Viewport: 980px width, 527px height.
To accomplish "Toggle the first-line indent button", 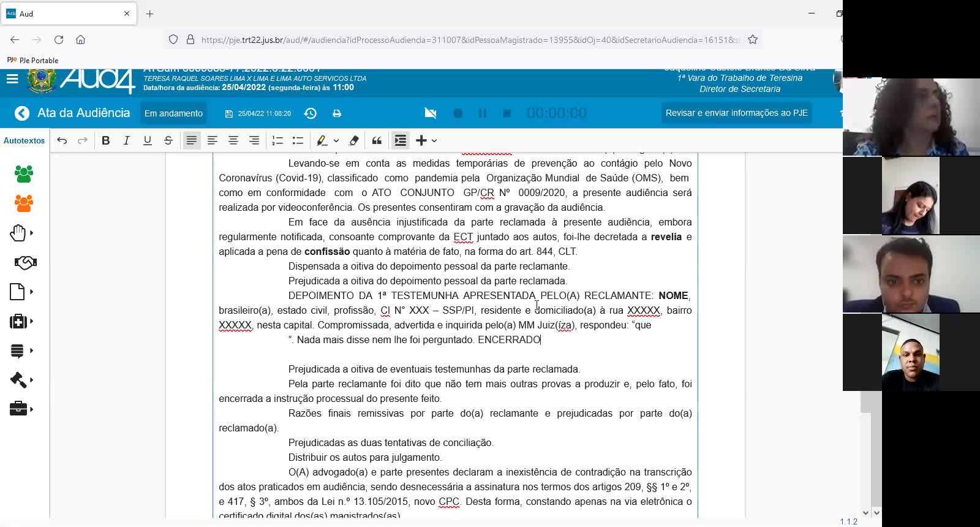I will coord(401,140).
